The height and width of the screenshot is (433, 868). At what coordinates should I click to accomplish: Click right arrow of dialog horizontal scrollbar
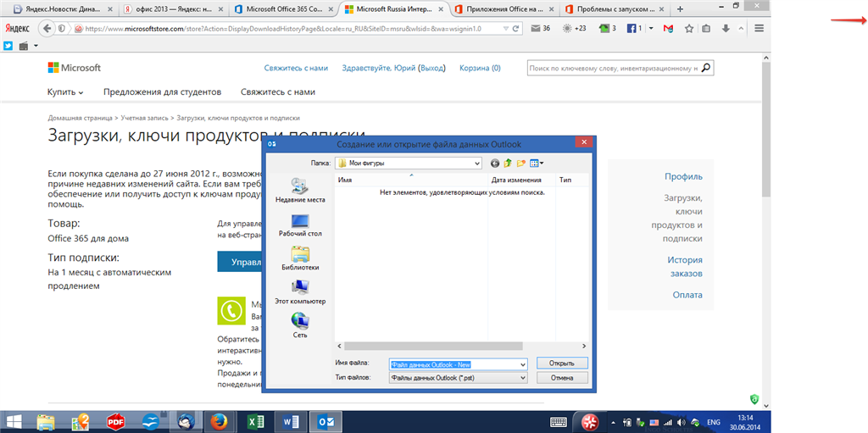pos(584,346)
